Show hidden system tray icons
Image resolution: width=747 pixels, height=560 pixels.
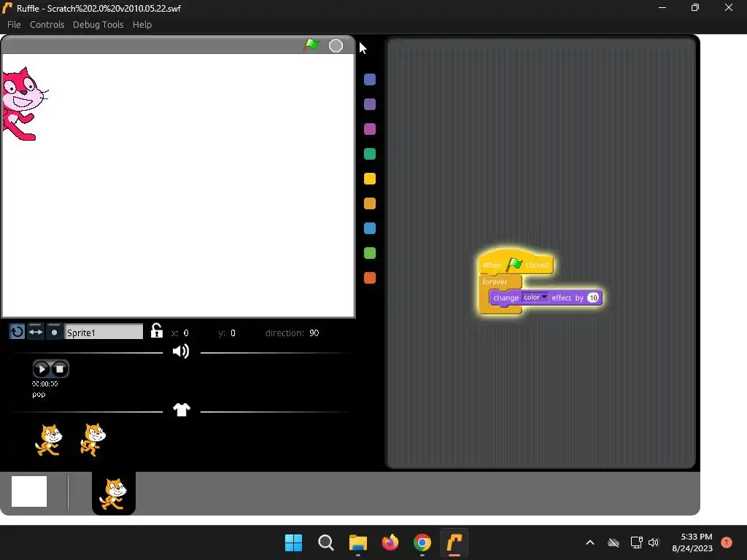point(589,542)
